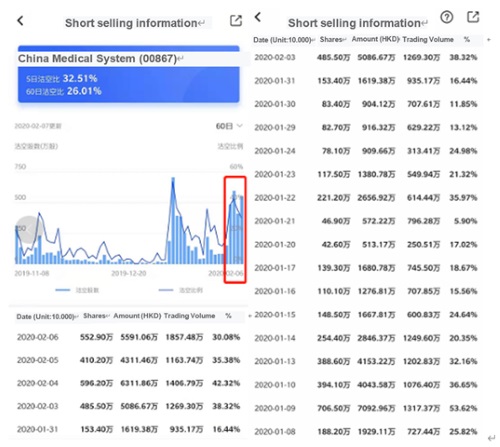Go back using left panel back arrow

click(x=20, y=21)
